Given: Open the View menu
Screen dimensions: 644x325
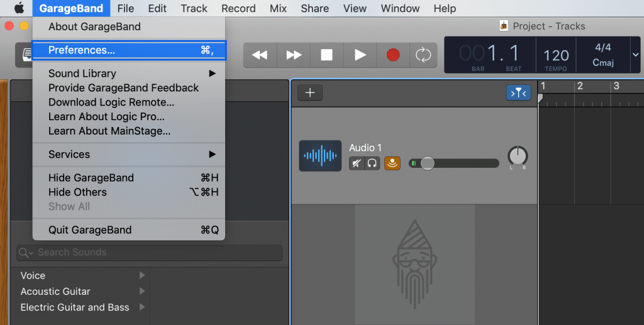Looking at the screenshot, I should pyautogui.click(x=355, y=8).
